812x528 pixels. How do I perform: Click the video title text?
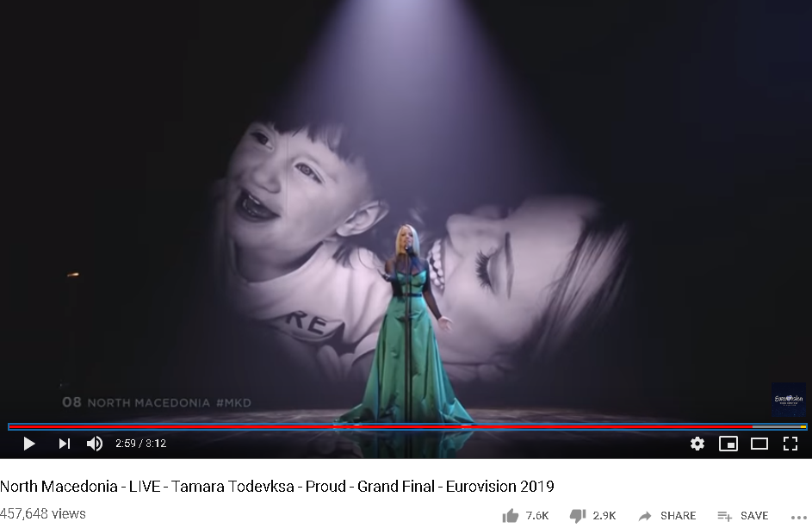pyautogui.click(x=277, y=487)
